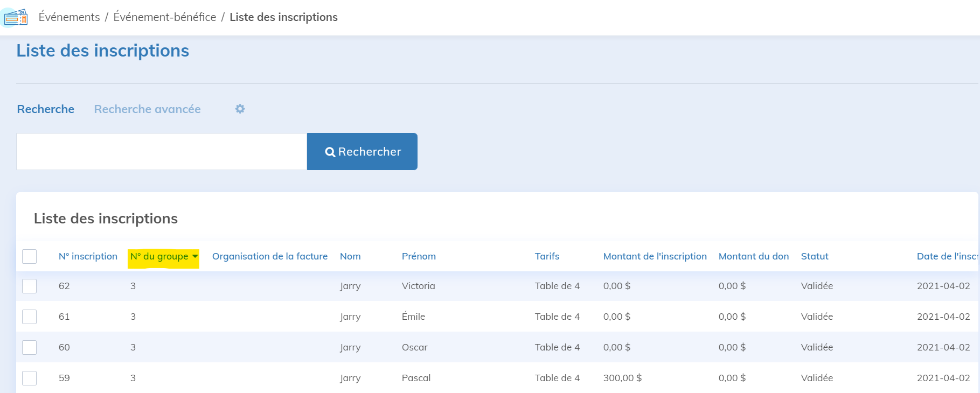Sort by Organisation de la facture header

click(269, 257)
